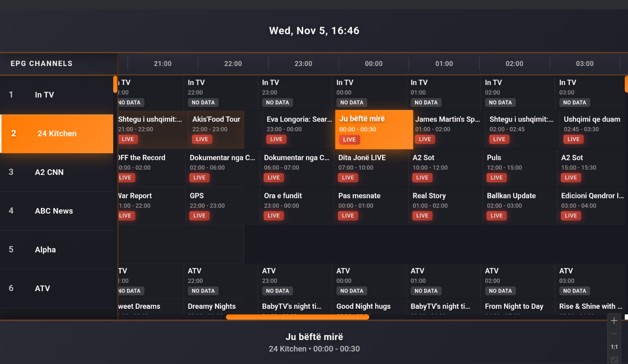Click the 23:00 timeline header
The height and width of the screenshot is (364, 628).
coord(303,64)
